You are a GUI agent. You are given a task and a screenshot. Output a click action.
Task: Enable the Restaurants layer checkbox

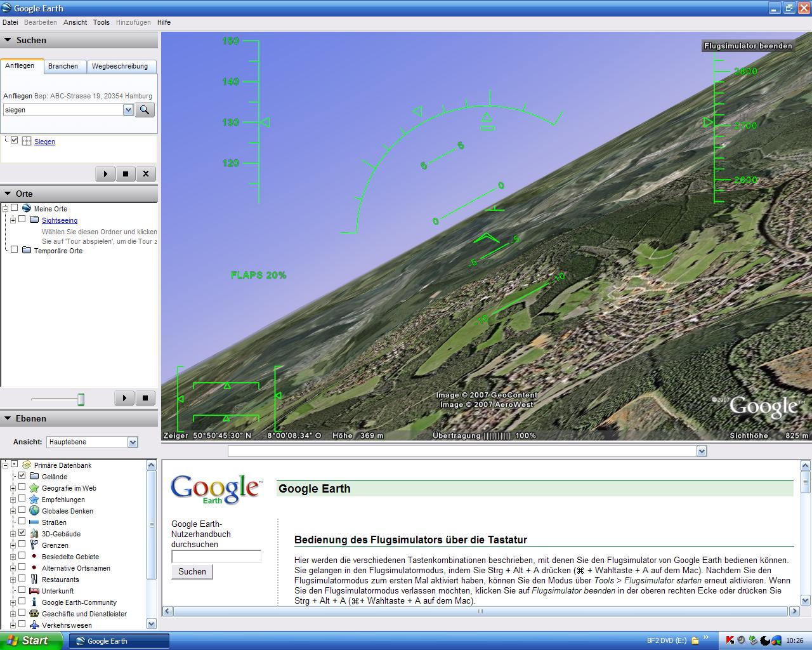coord(22,578)
